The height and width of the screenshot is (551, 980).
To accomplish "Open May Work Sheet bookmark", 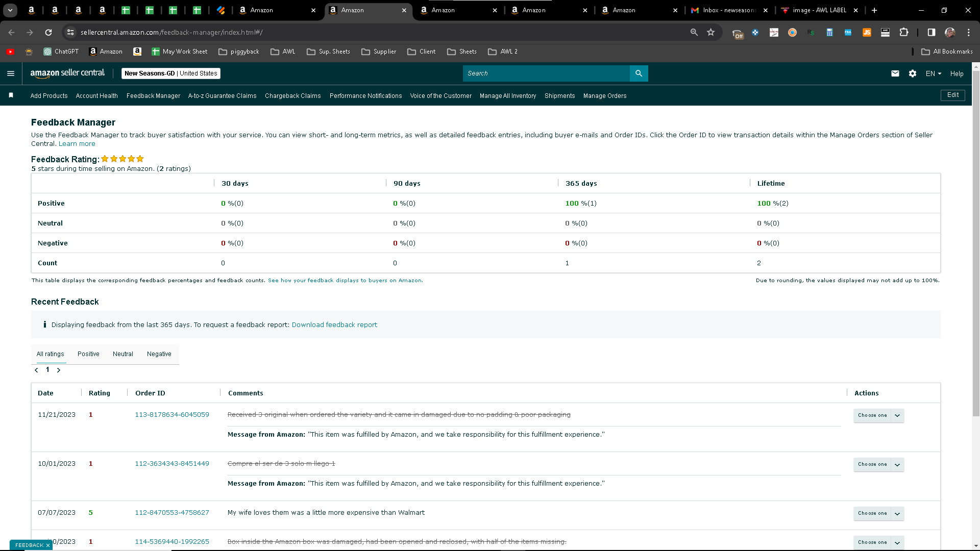I will pos(180,52).
